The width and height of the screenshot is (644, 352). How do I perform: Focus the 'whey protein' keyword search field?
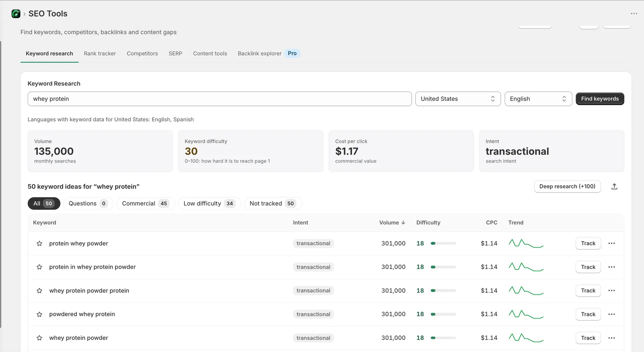(x=219, y=99)
